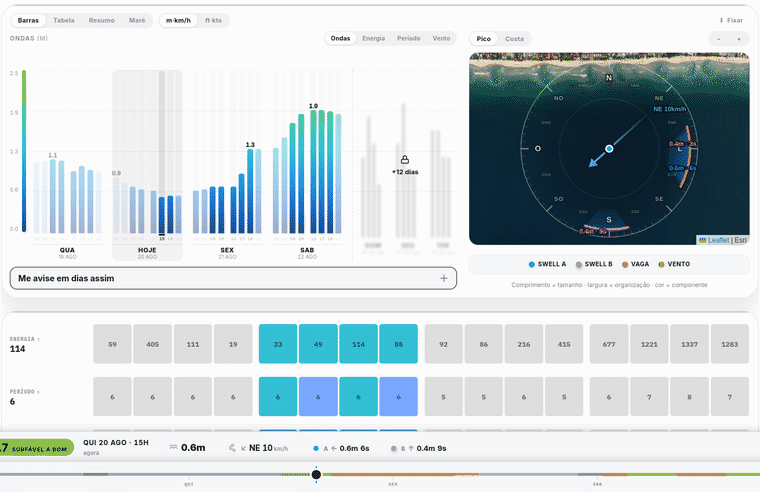Click the N compass marker on map

click(x=609, y=78)
